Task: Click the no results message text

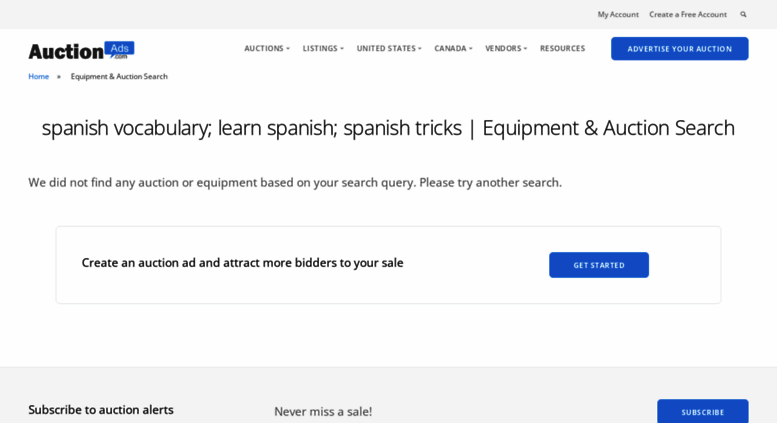Action: point(295,183)
